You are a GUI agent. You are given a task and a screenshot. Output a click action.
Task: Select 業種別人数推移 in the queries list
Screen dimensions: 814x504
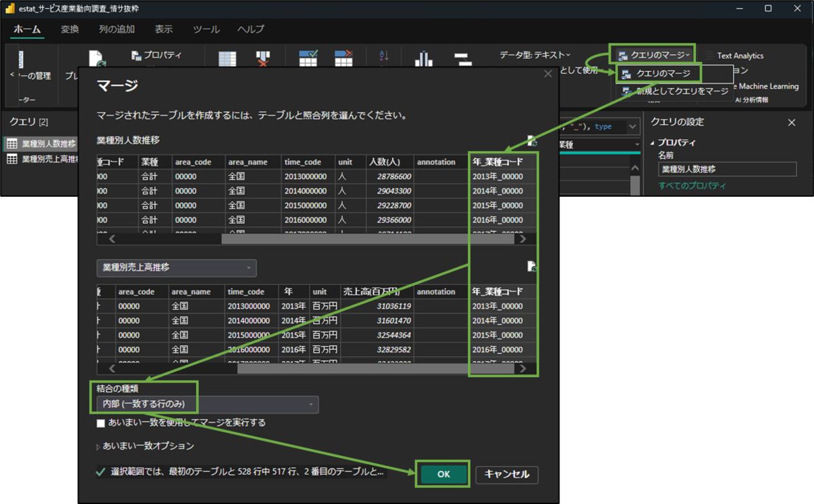[x=41, y=144]
